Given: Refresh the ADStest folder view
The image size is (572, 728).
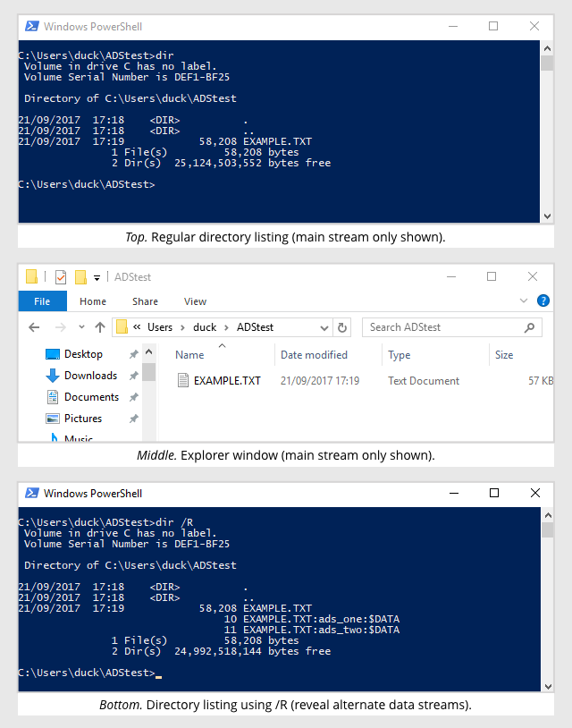Looking at the screenshot, I should 342,328.
